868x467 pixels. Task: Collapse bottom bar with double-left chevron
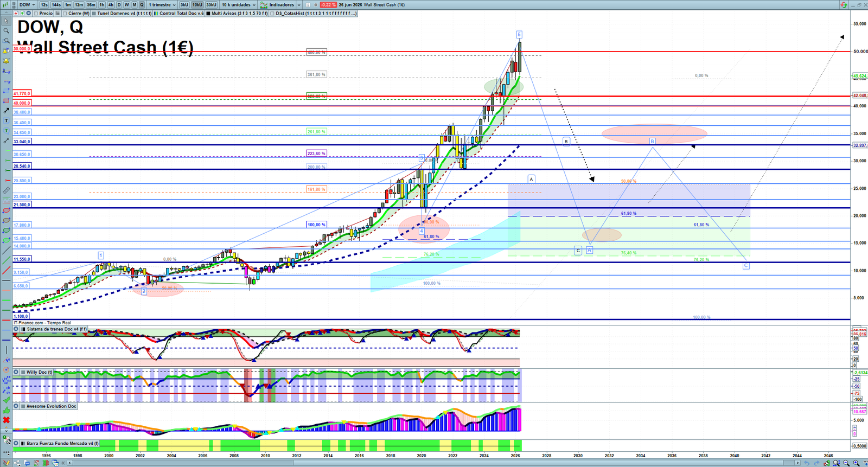pos(63,463)
